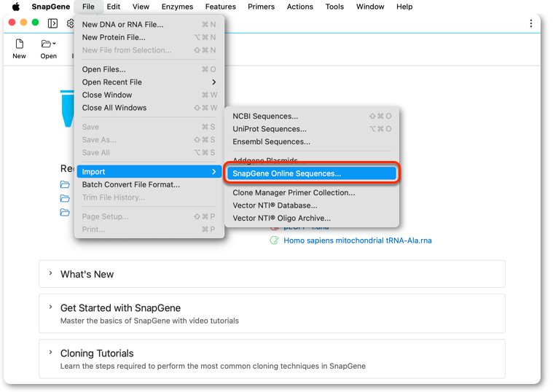553x392 pixels.
Task: Choose New Protein File
Action: pos(149,37)
